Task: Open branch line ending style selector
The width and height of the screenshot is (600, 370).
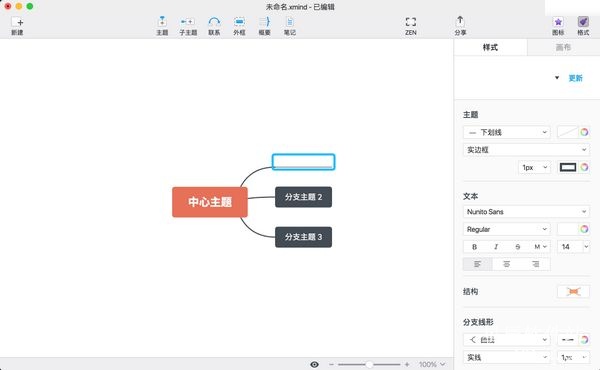Action: [x=567, y=339]
